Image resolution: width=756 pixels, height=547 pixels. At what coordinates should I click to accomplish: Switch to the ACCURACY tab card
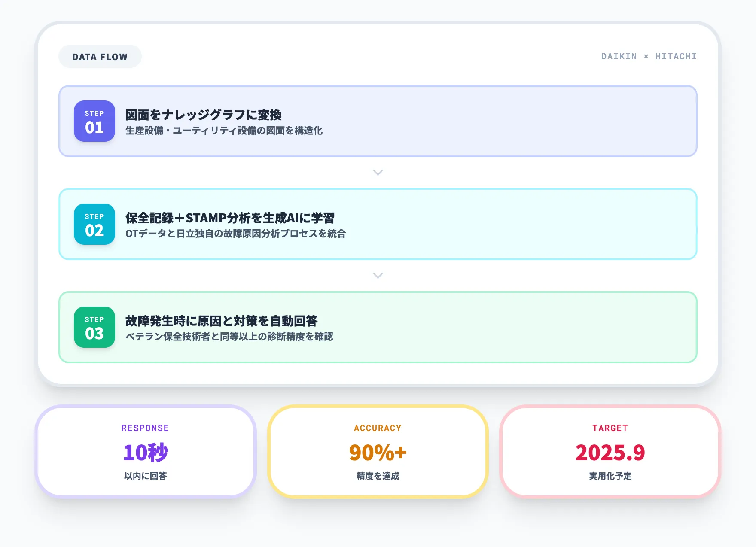coord(378,451)
